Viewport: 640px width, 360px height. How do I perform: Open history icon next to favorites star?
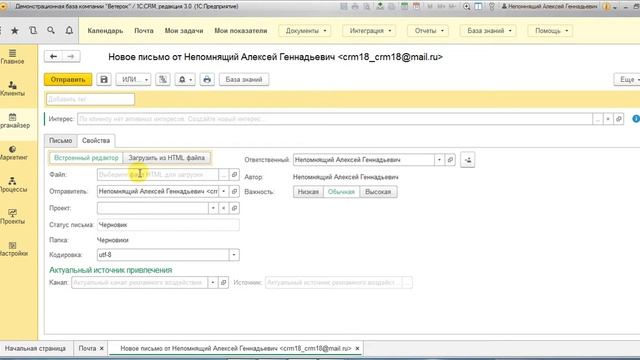[x=33, y=31]
